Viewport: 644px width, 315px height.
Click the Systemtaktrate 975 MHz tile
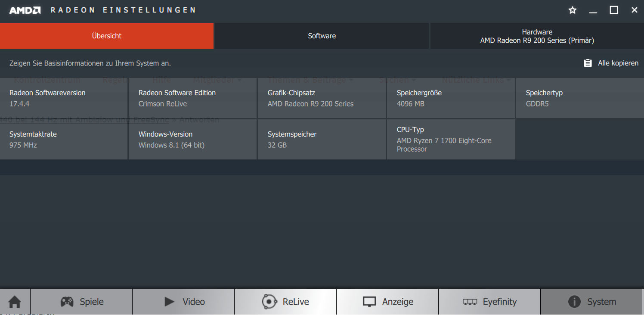[64, 139]
